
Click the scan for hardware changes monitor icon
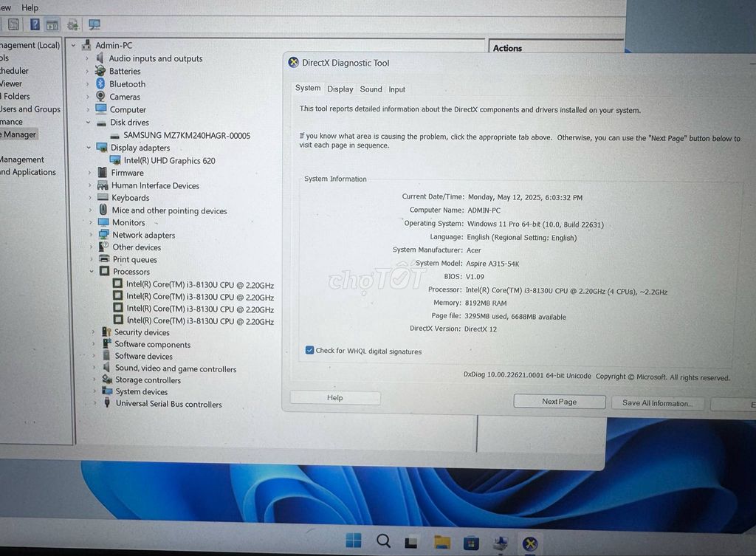(x=94, y=24)
